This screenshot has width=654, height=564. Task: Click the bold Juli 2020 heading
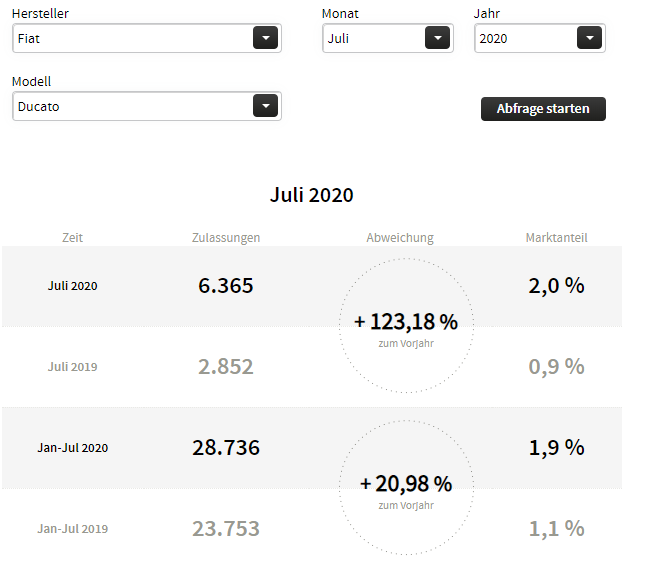tap(312, 195)
